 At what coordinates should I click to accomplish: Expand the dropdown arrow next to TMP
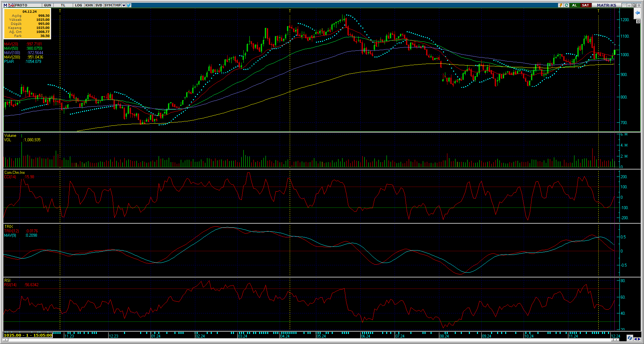click(x=124, y=5)
